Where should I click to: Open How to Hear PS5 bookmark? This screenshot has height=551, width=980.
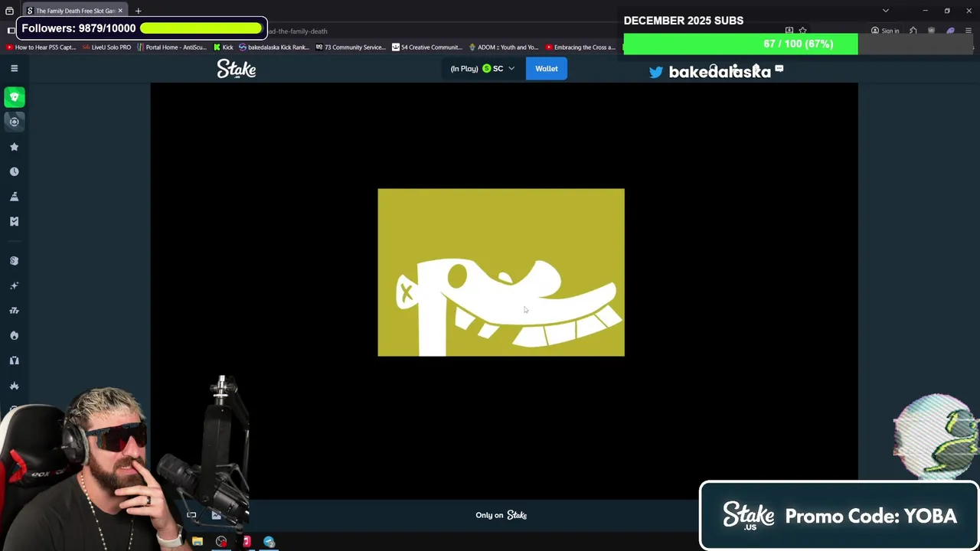[x=41, y=47]
